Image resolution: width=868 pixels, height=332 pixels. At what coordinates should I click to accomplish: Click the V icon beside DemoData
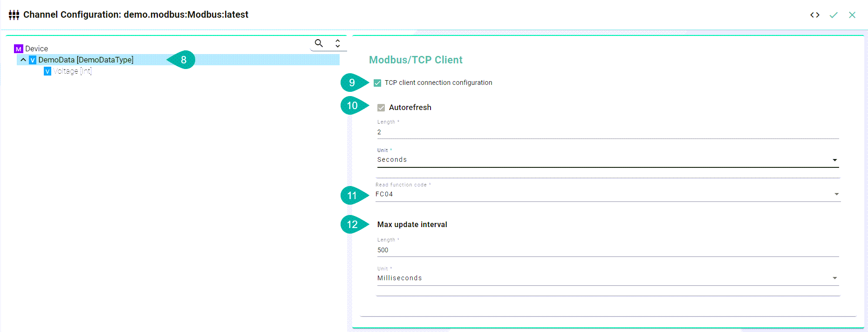(x=33, y=60)
